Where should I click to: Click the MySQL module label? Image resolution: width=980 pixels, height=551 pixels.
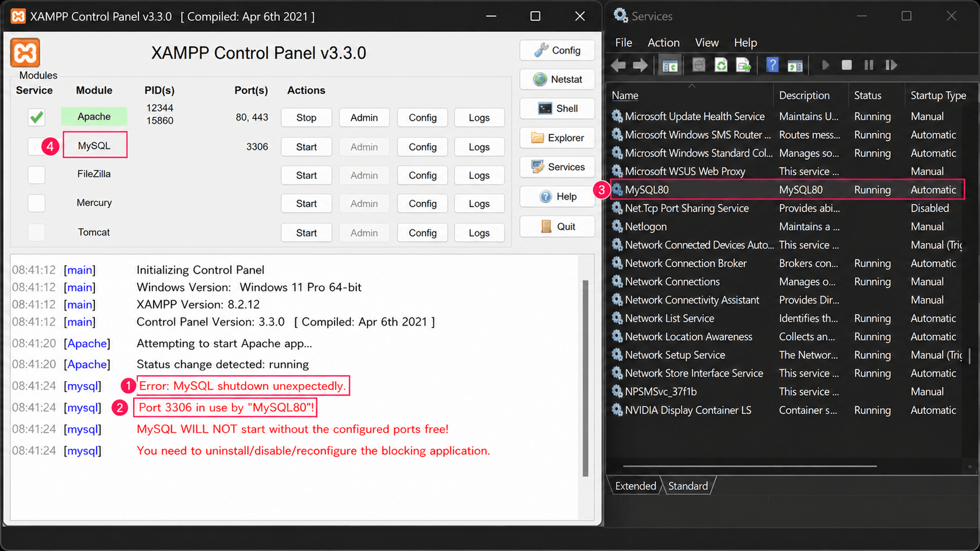click(95, 145)
